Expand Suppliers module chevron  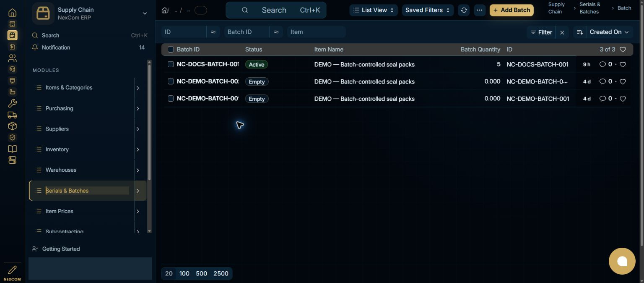(x=138, y=129)
